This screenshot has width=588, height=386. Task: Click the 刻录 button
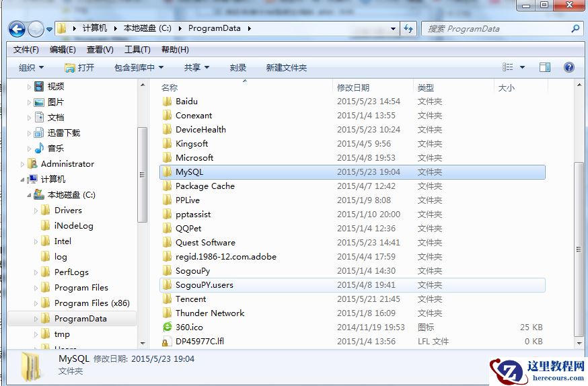[x=238, y=68]
